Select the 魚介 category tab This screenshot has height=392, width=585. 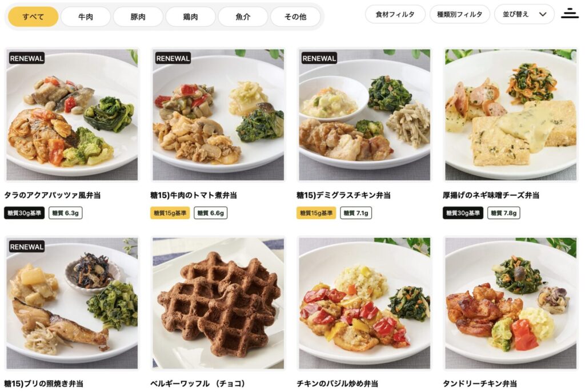243,17
